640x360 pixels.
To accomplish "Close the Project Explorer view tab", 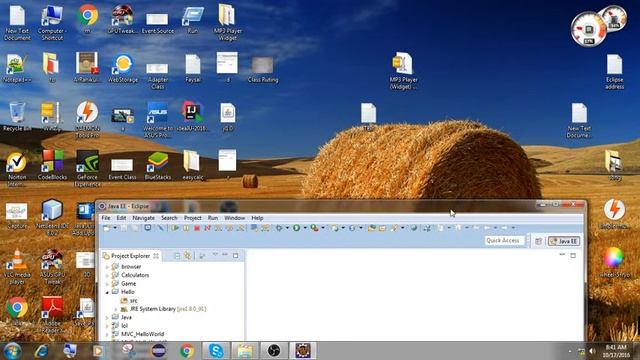I will click(x=156, y=256).
